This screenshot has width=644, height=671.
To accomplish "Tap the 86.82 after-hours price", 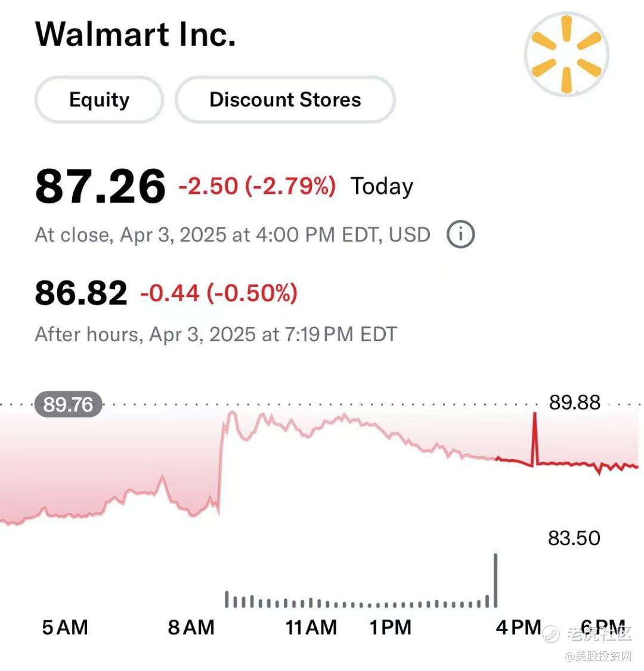I will pyautogui.click(x=81, y=293).
